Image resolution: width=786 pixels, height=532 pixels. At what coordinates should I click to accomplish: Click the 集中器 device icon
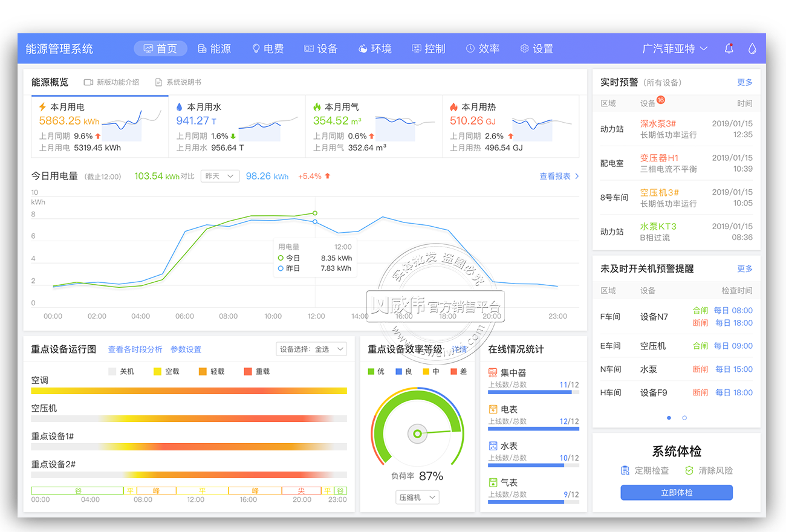point(493,372)
